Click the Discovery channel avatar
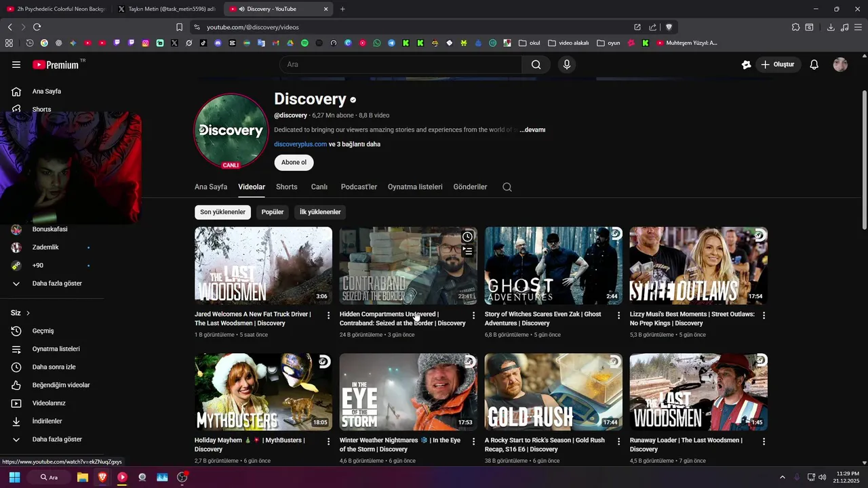The image size is (868, 488). tap(231, 131)
